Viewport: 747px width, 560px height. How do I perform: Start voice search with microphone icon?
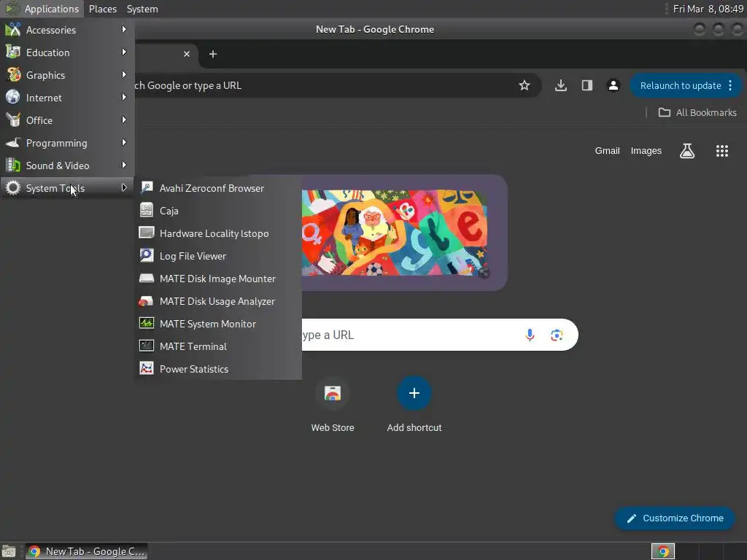[x=530, y=335]
